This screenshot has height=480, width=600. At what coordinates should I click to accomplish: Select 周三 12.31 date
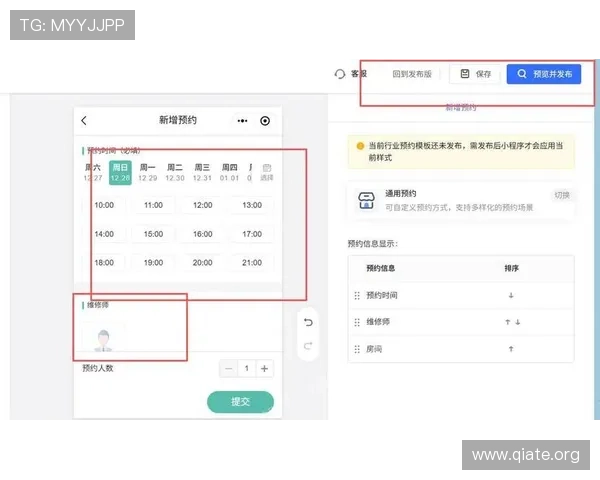(202, 173)
